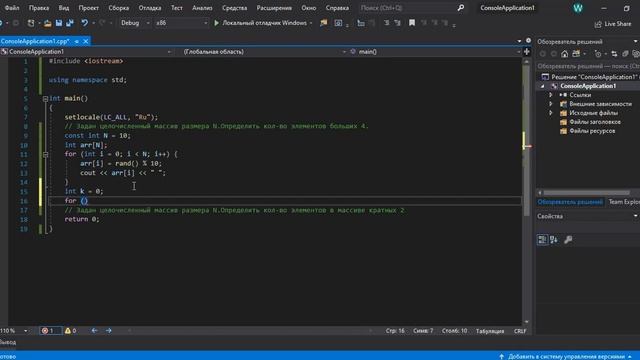Open a file with the folder icon
Image resolution: width=640 pixels, height=360 pixels.
click(x=48, y=23)
